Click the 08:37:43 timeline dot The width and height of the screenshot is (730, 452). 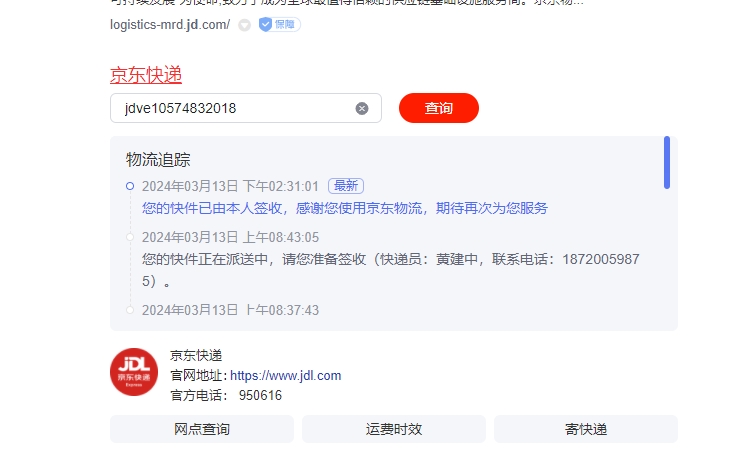(130, 310)
